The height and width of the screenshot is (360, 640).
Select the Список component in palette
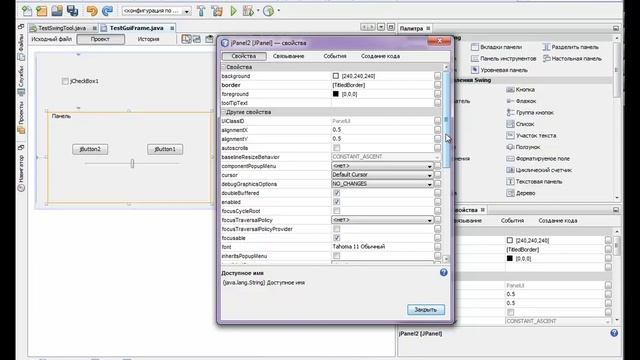pos(520,124)
